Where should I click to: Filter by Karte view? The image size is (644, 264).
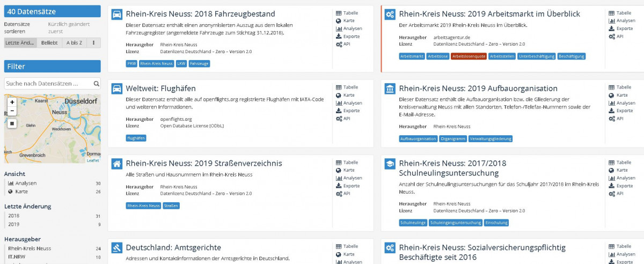click(21, 192)
